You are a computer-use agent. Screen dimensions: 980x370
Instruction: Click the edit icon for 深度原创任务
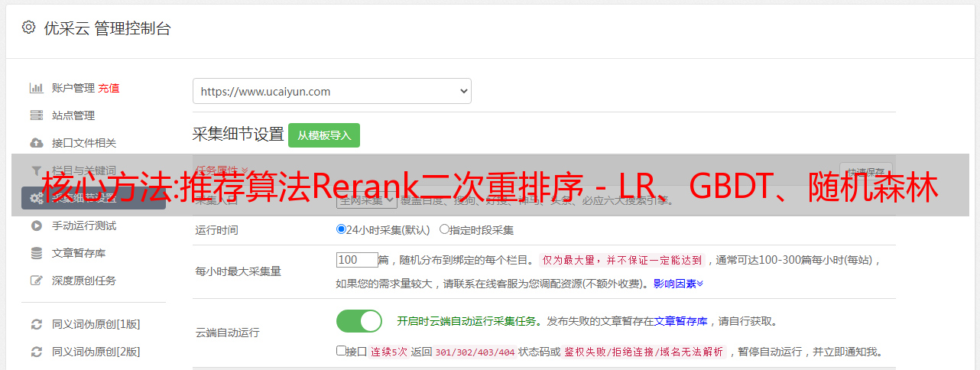(36, 281)
